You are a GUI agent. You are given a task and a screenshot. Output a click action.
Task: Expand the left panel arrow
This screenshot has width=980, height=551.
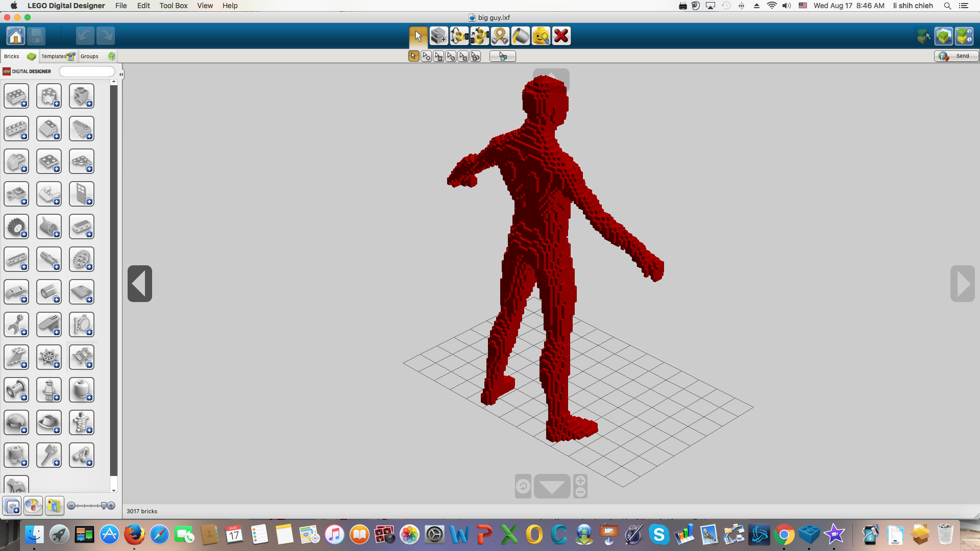[x=139, y=283]
